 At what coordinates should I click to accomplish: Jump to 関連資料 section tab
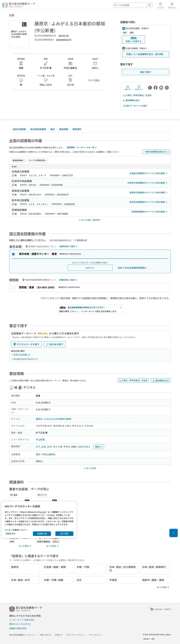coord(77,129)
